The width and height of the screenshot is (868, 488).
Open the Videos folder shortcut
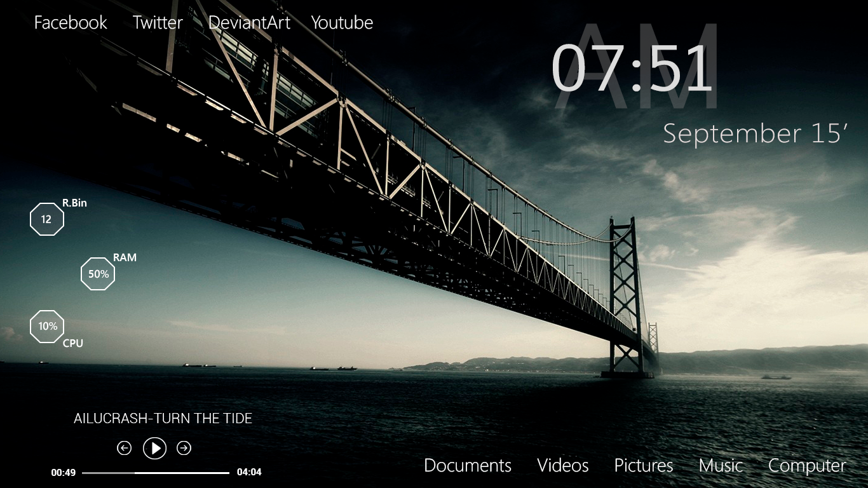[563, 466]
